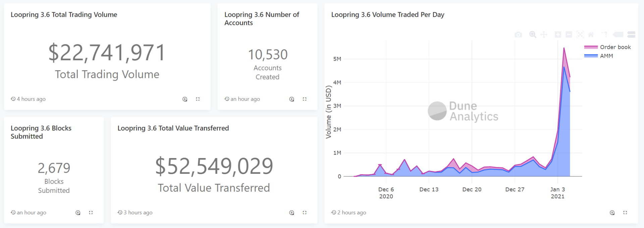Click the 'Dec 6 2020' axis label
The image size is (644, 228).
click(x=386, y=193)
